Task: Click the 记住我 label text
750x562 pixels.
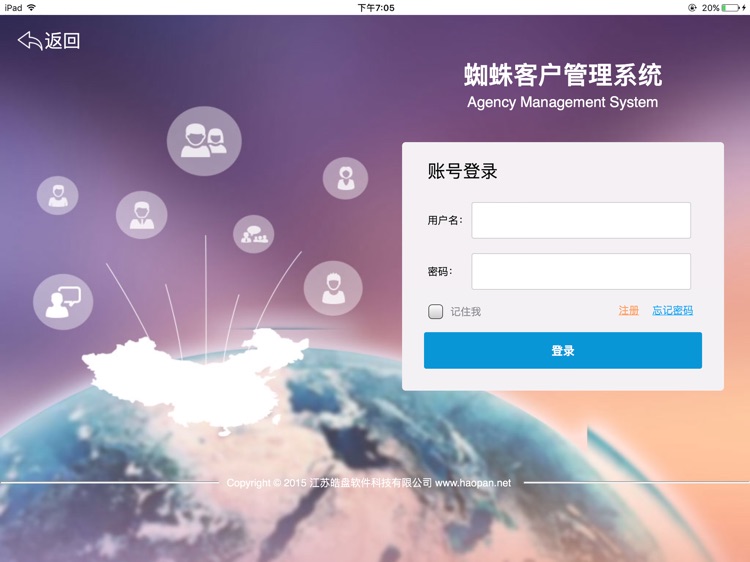Action: tap(465, 312)
